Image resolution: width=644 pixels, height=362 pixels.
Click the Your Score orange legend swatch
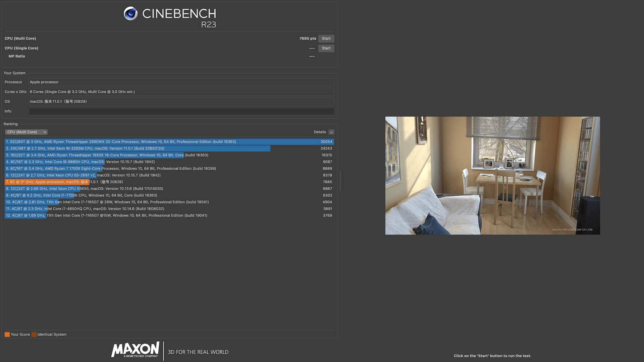(7, 335)
